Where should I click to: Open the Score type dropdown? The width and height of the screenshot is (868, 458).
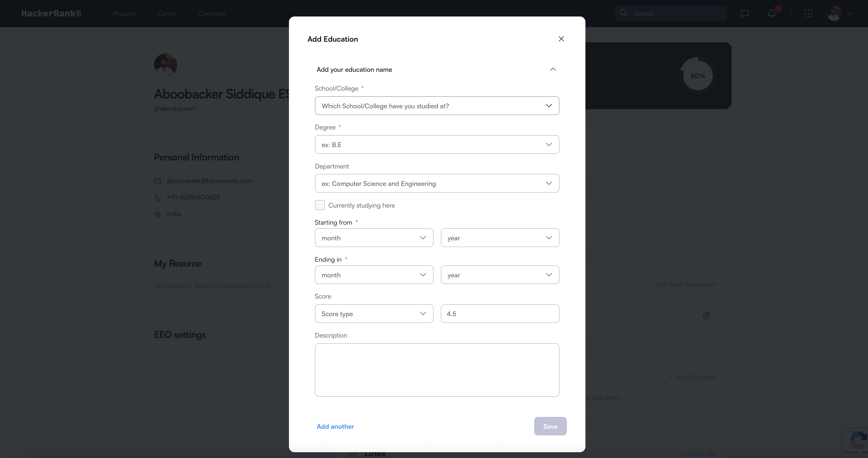pyautogui.click(x=374, y=314)
